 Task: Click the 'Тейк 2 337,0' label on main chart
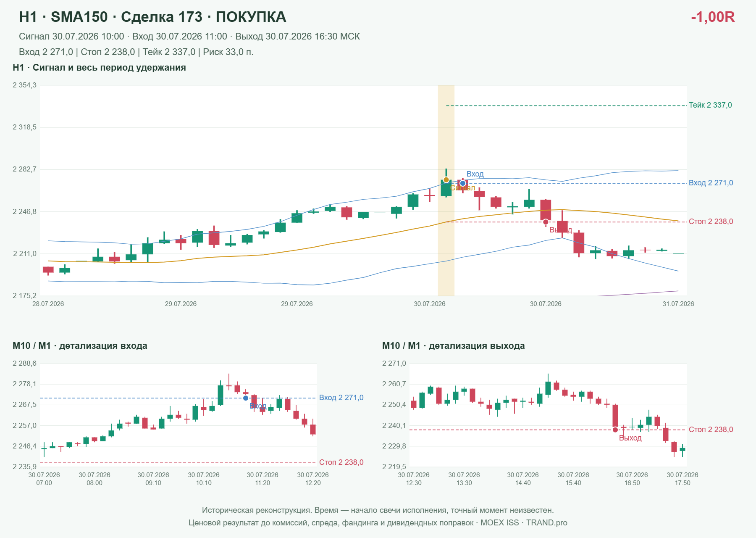click(710, 105)
